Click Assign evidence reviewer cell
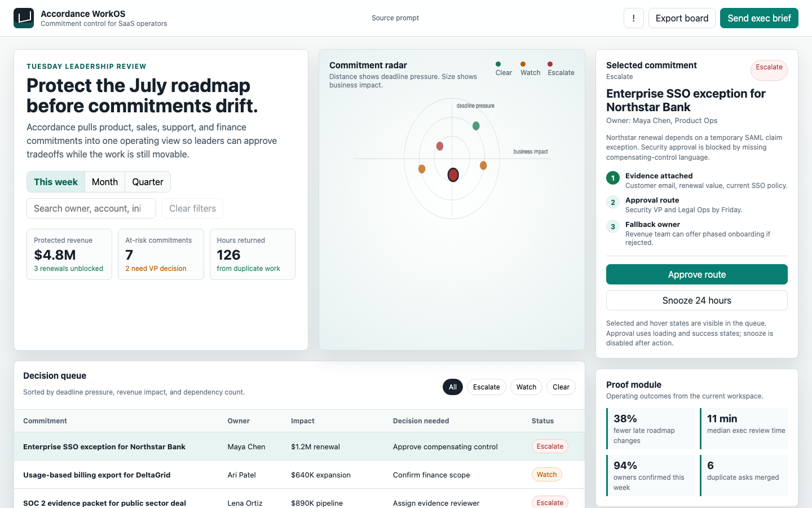The width and height of the screenshot is (812, 508). pos(436,503)
